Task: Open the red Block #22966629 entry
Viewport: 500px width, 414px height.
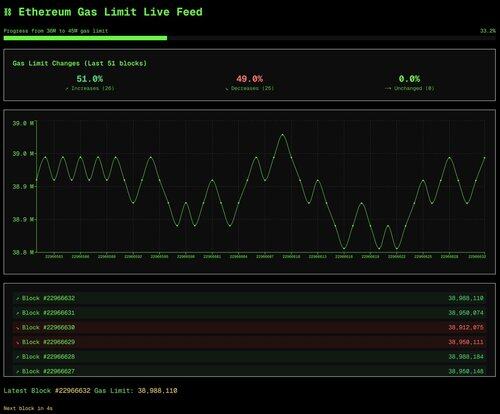Action: click(x=250, y=342)
